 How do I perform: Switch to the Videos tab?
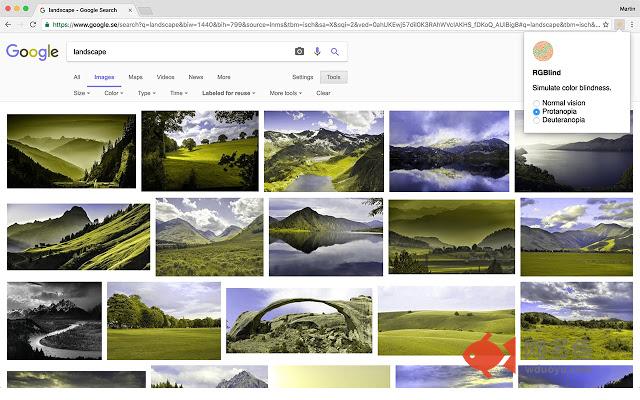pos(165,77)
